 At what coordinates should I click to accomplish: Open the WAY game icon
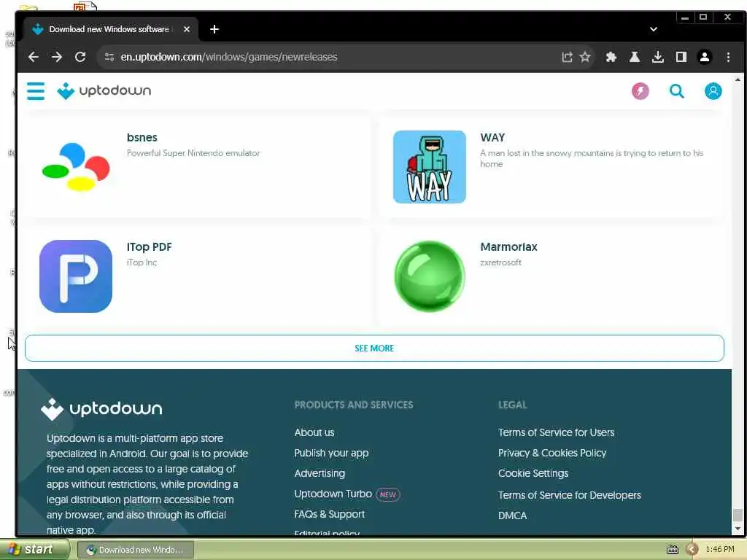click(429, 167)
